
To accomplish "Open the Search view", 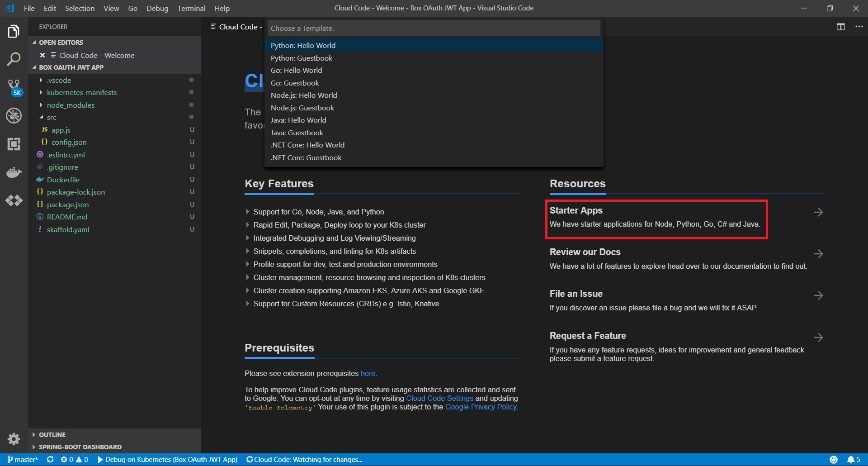I will pyautogui.click(x=14, y=59).
